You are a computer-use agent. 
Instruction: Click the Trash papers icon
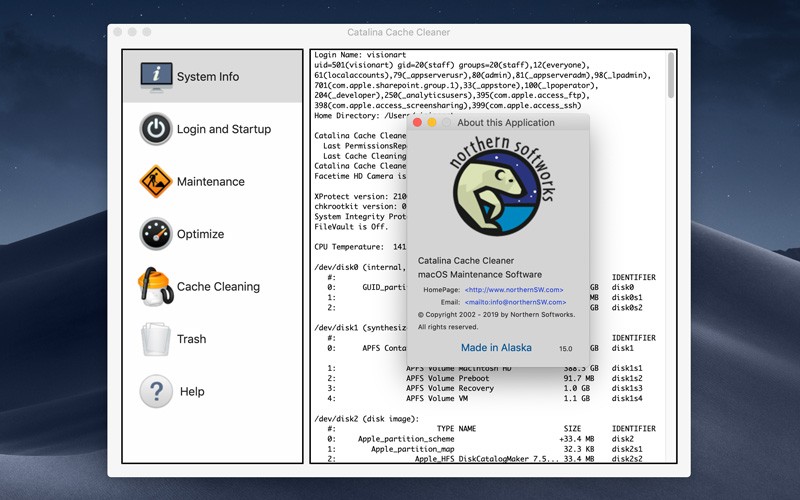click(x=156, y=339)
